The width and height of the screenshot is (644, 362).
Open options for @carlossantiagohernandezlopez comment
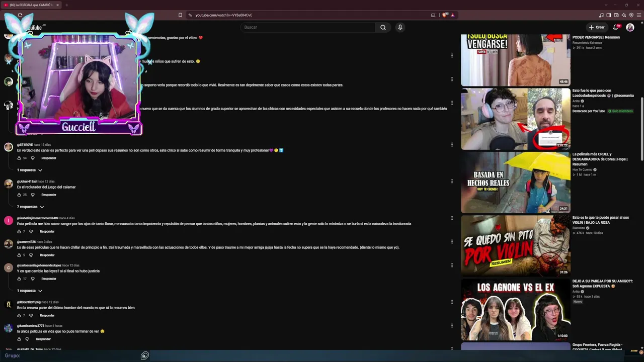click(x=452, y=265)
